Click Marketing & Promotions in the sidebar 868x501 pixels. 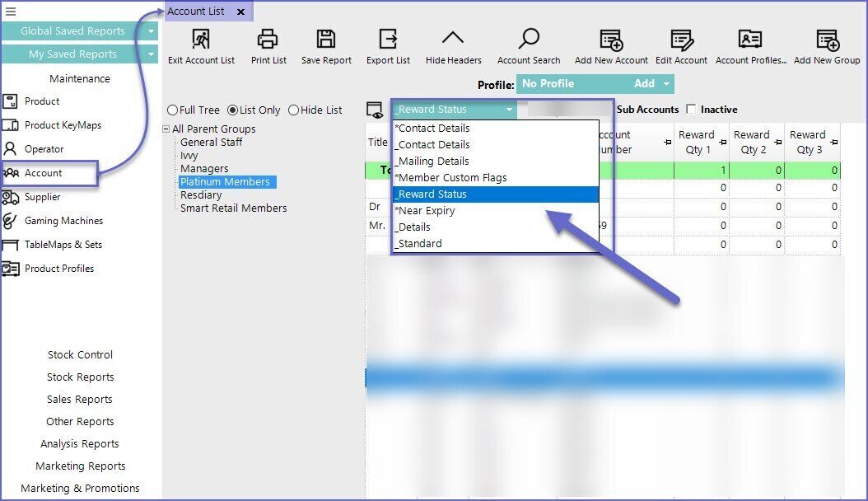coord(80,489)
